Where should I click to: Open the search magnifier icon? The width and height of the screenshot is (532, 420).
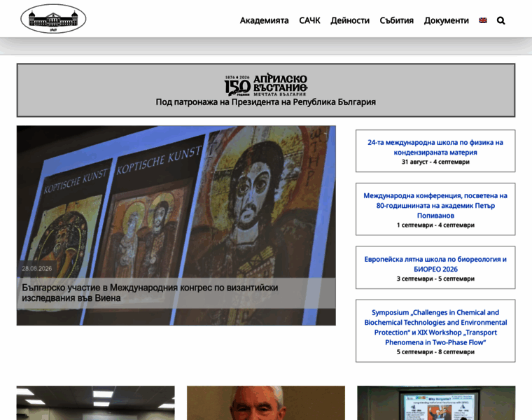tap(500, 21)
